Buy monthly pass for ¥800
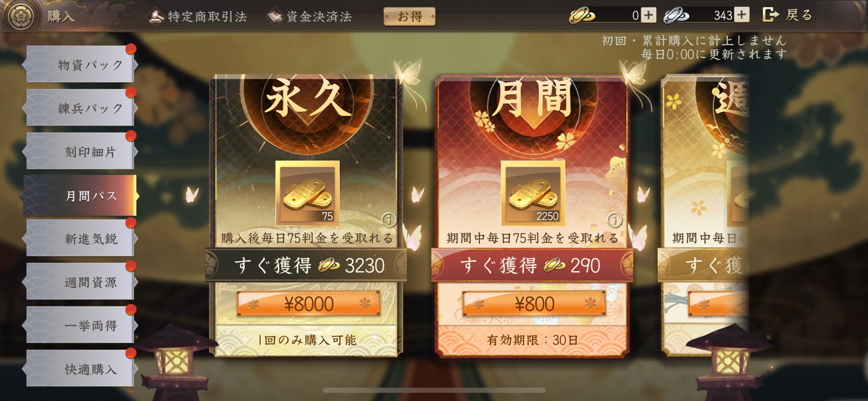868x401 pixels. click(x=534, y=304)
